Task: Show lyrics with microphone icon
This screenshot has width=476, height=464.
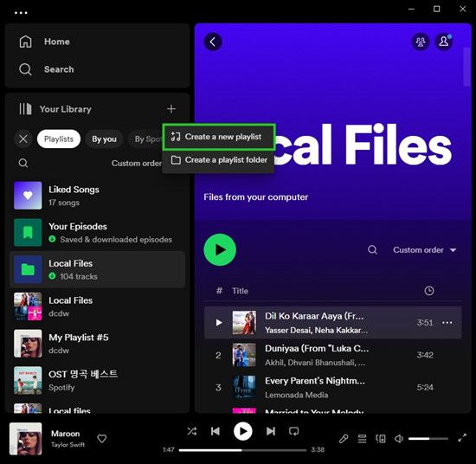Action: point(344,439)
